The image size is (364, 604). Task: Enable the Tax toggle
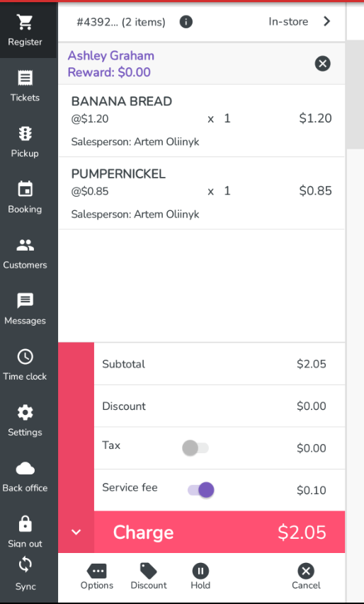(195, 448)
